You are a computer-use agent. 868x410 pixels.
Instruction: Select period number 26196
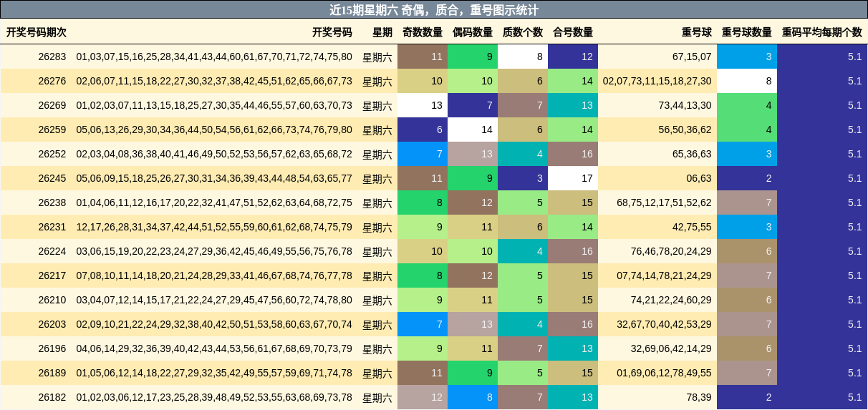[52, 348]
